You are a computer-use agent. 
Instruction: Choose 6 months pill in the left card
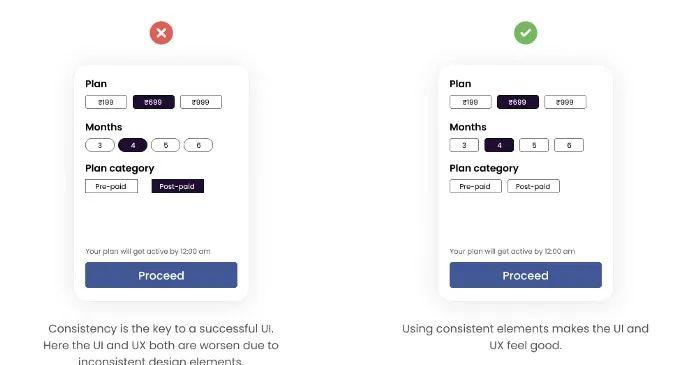(198, 145)
